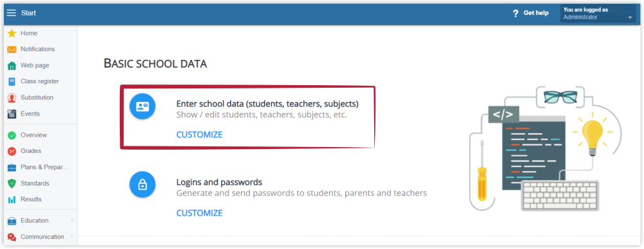
Task: Click CUSTOMIZE under Logins and passwords
Action: click(x=199, y=213)
